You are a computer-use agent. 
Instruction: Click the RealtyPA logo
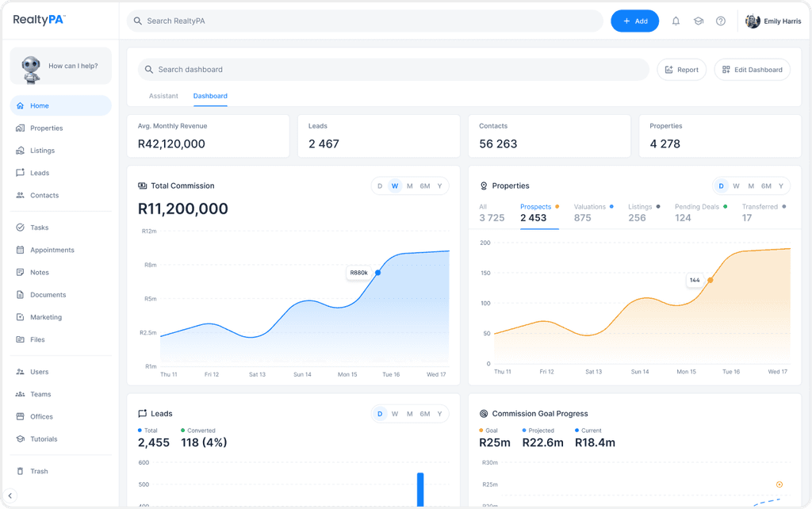tap(39, 20)
